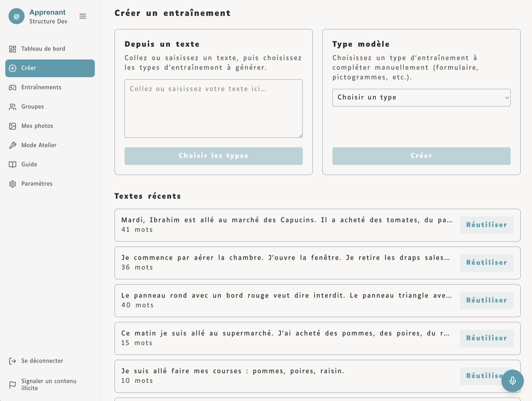Select the Créer entry in the sidebar
Image resolution: width=532 pixels, height=401 pixels.
[50, 68]
